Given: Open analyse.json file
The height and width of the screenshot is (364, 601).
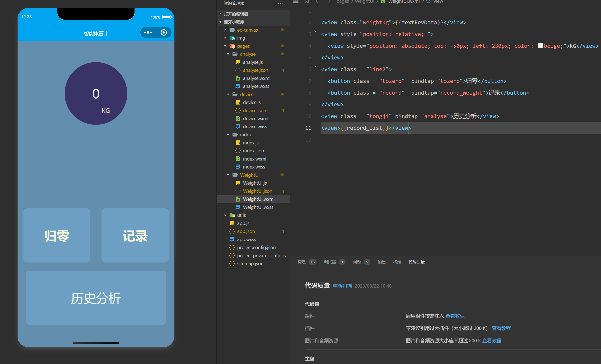Looking at the screenshot, I should [x=255, y=70].
